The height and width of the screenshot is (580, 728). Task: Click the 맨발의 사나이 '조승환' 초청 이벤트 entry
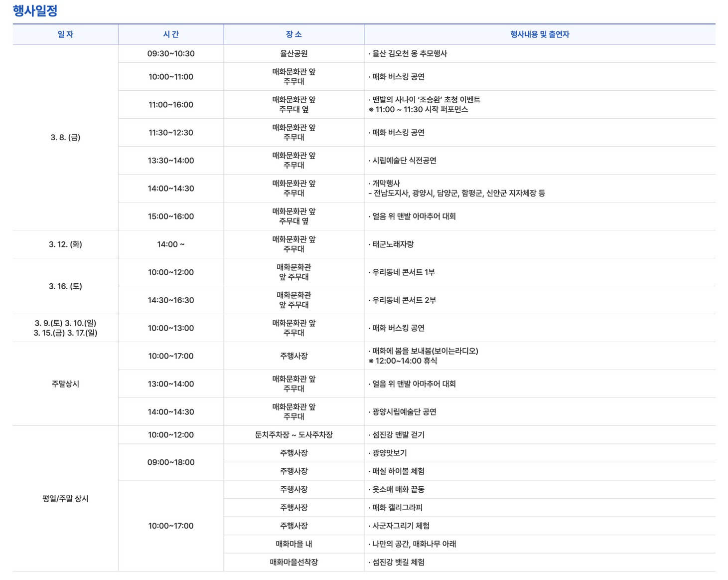coord(425,100)
